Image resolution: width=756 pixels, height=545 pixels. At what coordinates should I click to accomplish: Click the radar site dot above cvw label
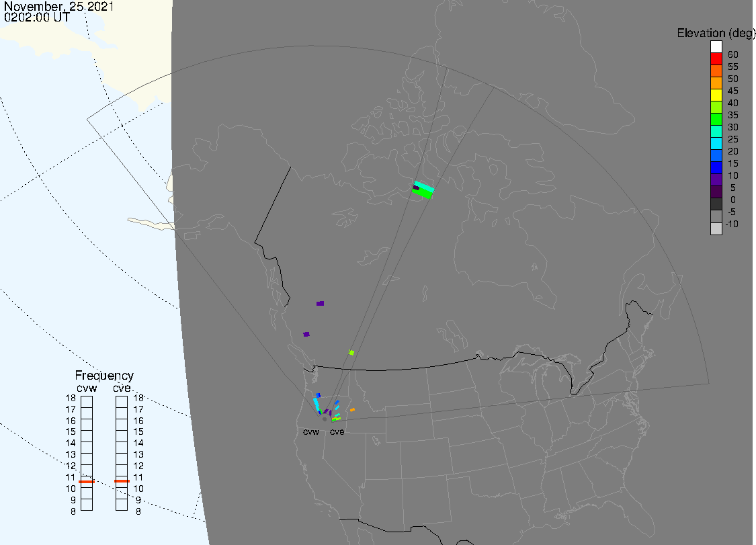tap(325, 419)
